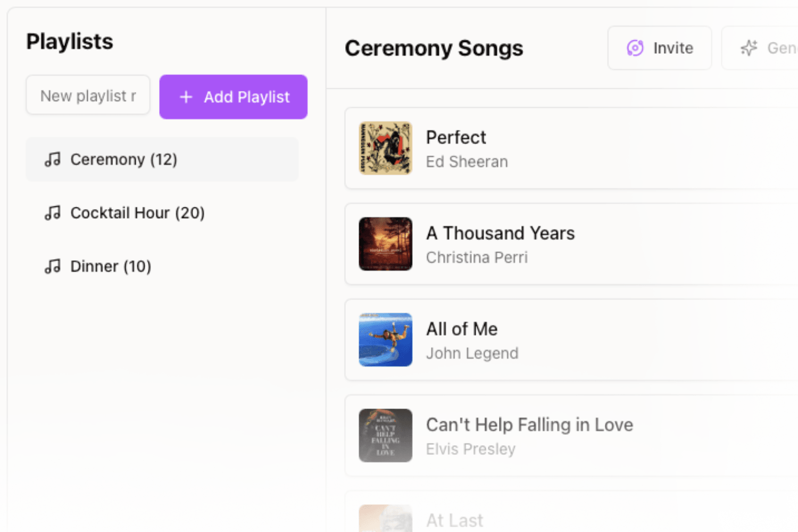The width and height of the screenshot is (798, 532).
Task: Click the Invite button
Action: point(660,48)
